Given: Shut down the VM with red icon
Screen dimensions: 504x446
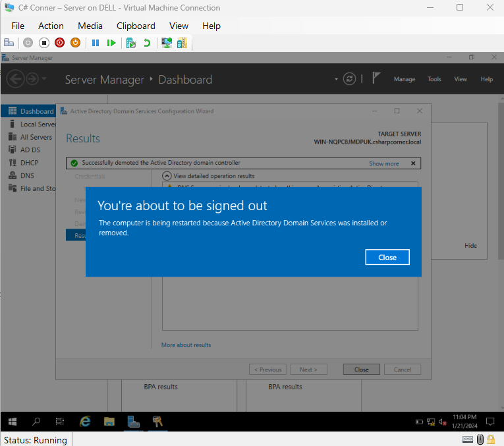Looking at the screenshot, I should (x=59, y=43).
